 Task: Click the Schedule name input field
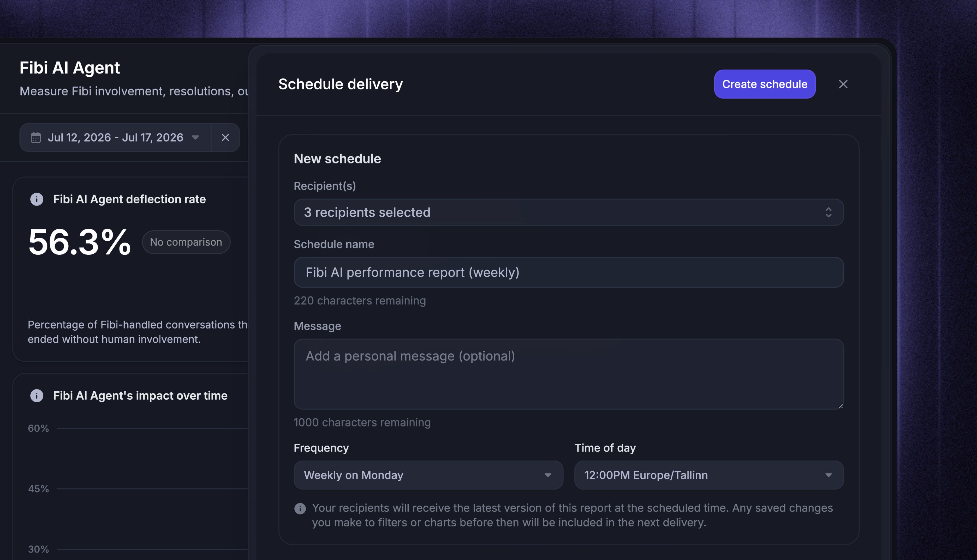(x=569, y=272)
